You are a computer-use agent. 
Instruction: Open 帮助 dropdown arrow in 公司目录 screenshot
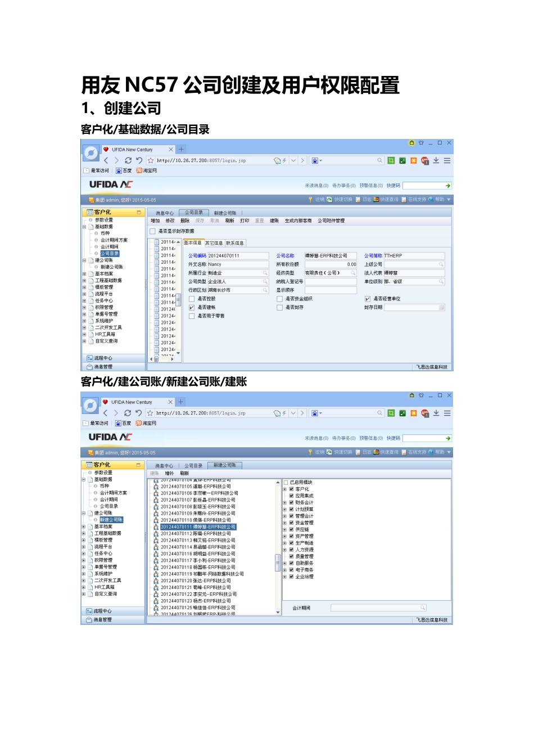point(449,200)
